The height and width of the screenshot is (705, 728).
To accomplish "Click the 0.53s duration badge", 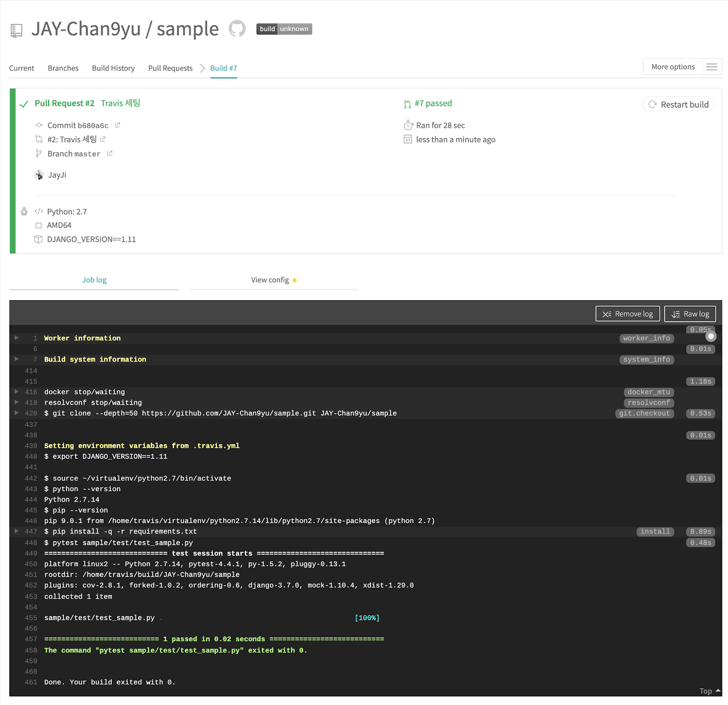I will [x=701, y=413].
